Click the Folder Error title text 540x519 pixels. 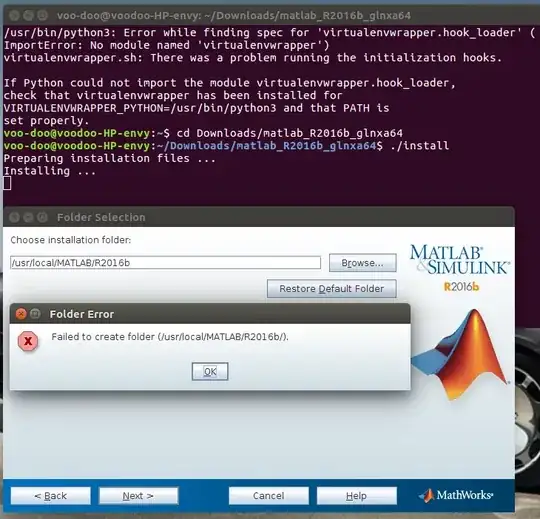click(x=82, y=314)
